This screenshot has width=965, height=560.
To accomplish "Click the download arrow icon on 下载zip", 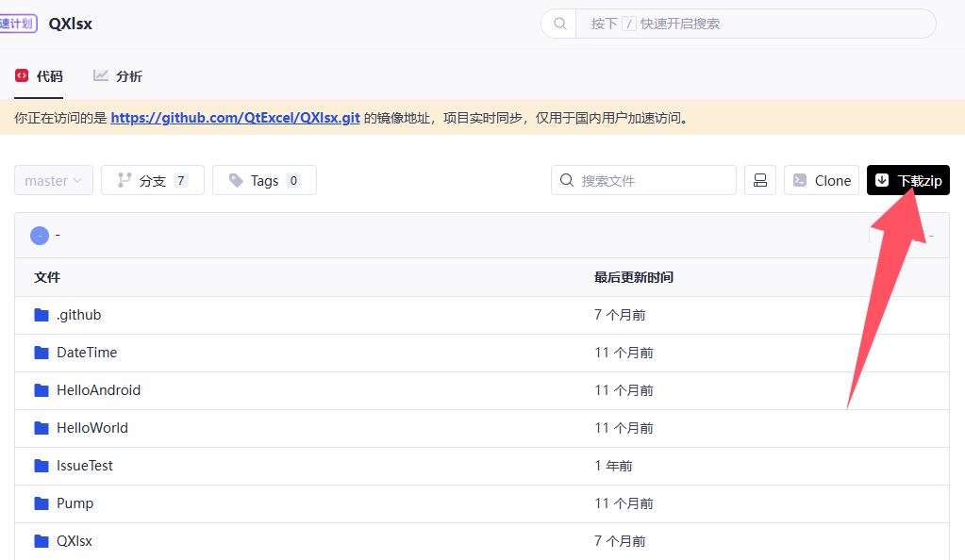I will tap(882, 180).
